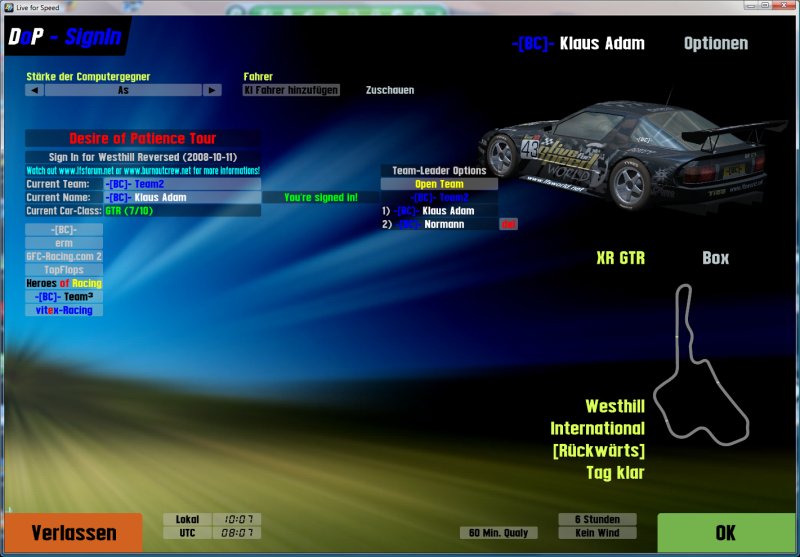Screen dimensions: 800x557
Task: Select Current Name field '-[BC]- Klaus Adam'
Action: coord(182,197)
